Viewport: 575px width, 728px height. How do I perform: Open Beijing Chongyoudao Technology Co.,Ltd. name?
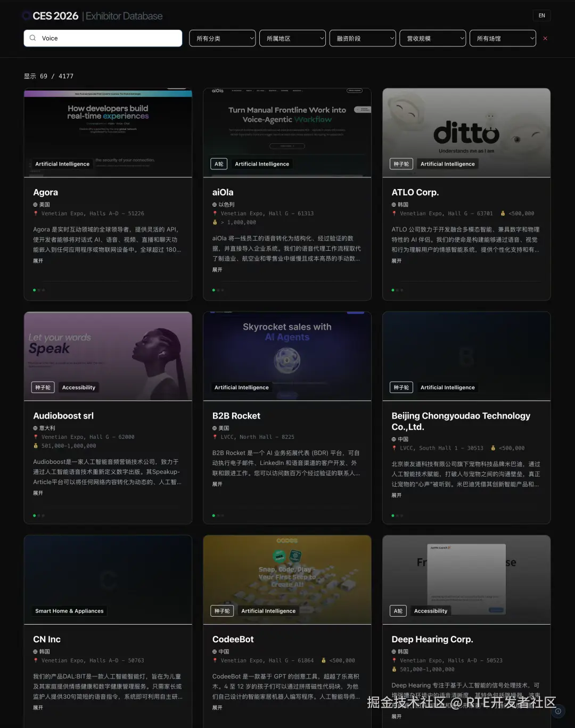[461, 421]
